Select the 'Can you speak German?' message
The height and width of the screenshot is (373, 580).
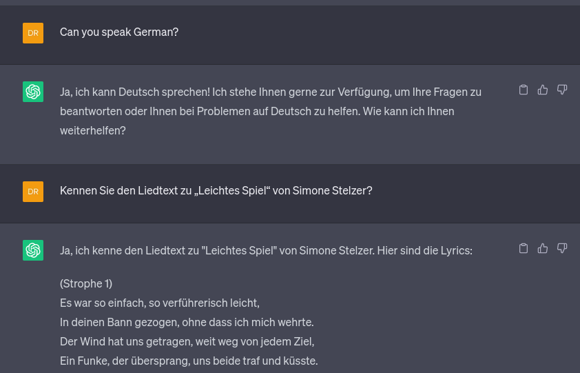(x=119, y=32)
